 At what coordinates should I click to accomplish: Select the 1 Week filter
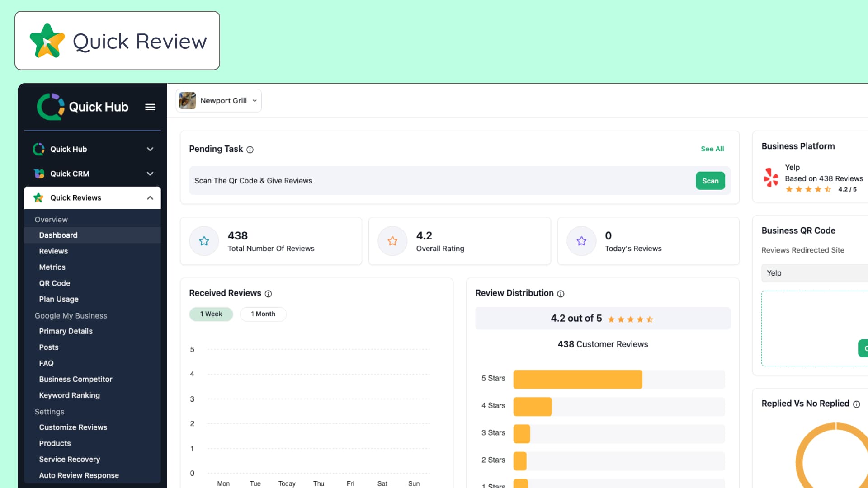(x=211, y=314)
